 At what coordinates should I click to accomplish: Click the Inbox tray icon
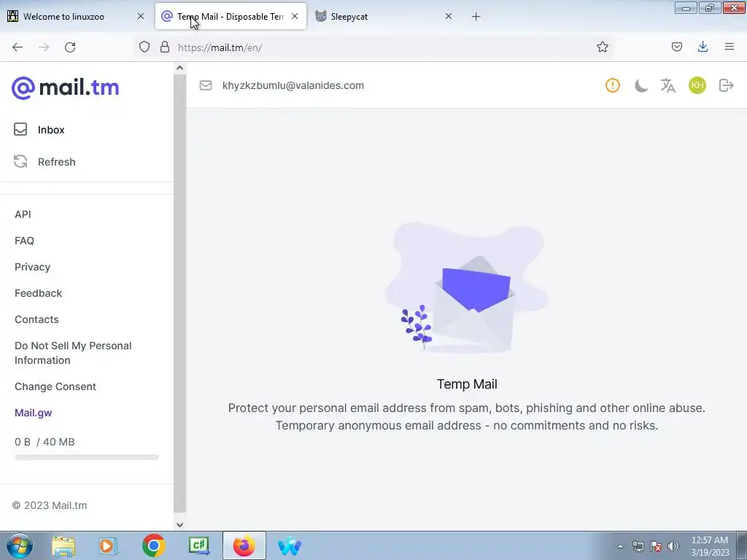20,130
